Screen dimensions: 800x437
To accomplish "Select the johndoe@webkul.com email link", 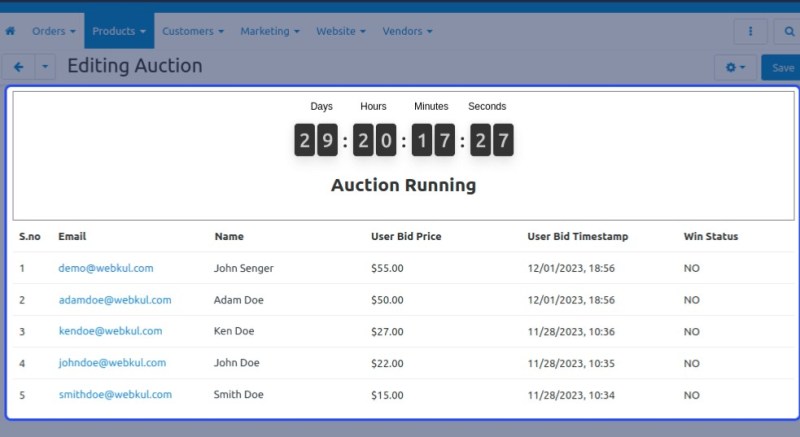I will [x=112, y=363].
